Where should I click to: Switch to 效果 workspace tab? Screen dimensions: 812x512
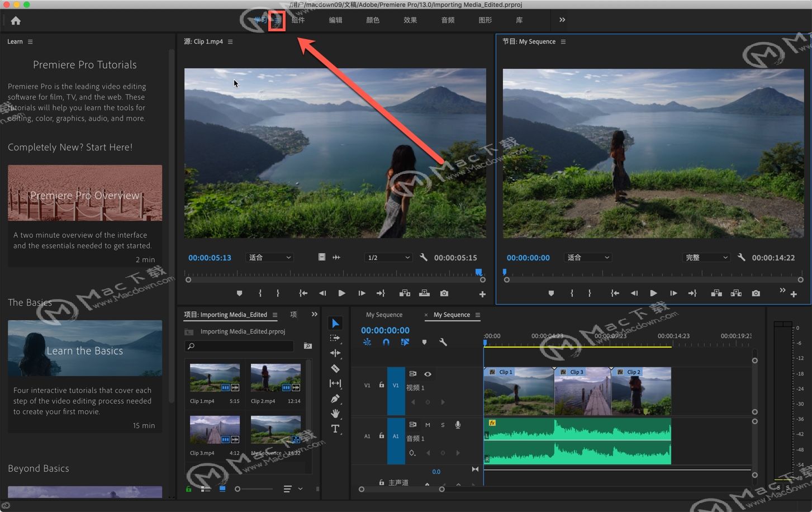pyautogui.click(x=410, y=20)
